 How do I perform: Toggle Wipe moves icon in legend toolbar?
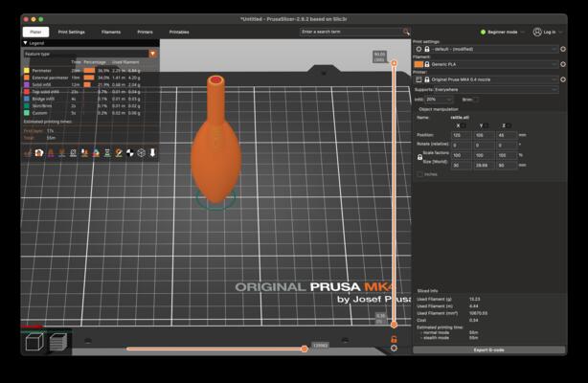pos(39,152)
